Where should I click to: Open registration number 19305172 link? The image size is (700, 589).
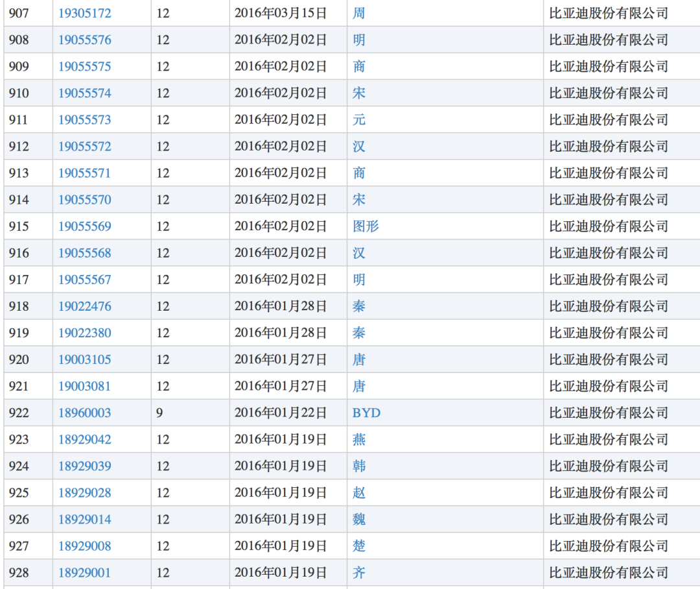click(85, 13)
